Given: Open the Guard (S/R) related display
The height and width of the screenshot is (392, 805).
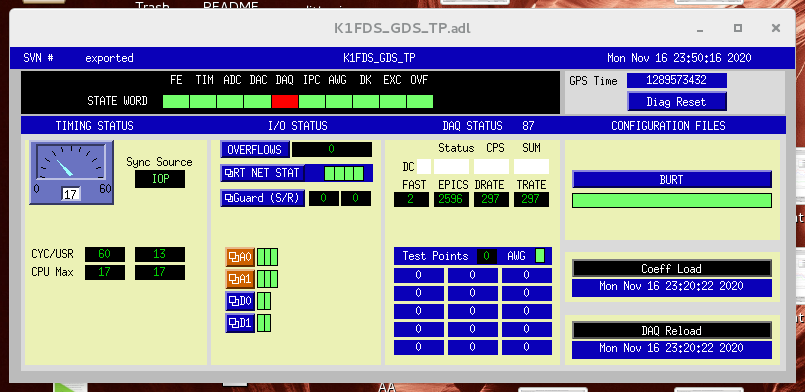Looking at the screenshot, I should 263,198.
